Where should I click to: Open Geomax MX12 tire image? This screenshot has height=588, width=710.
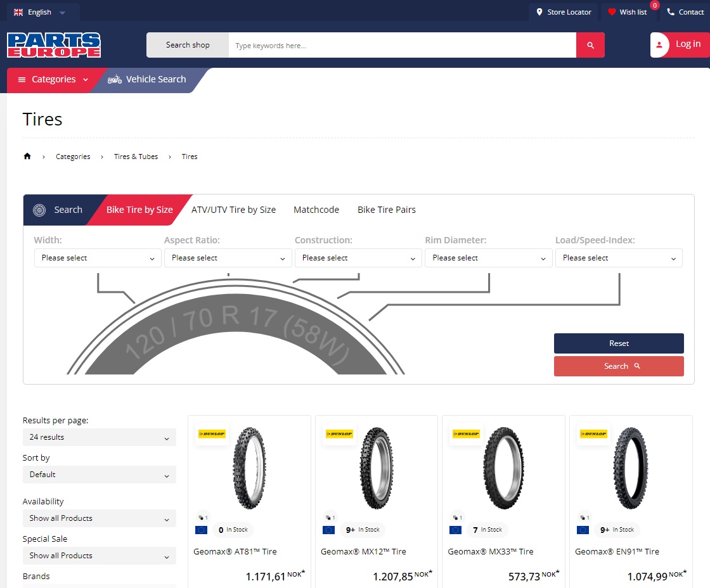pos(377,468)
